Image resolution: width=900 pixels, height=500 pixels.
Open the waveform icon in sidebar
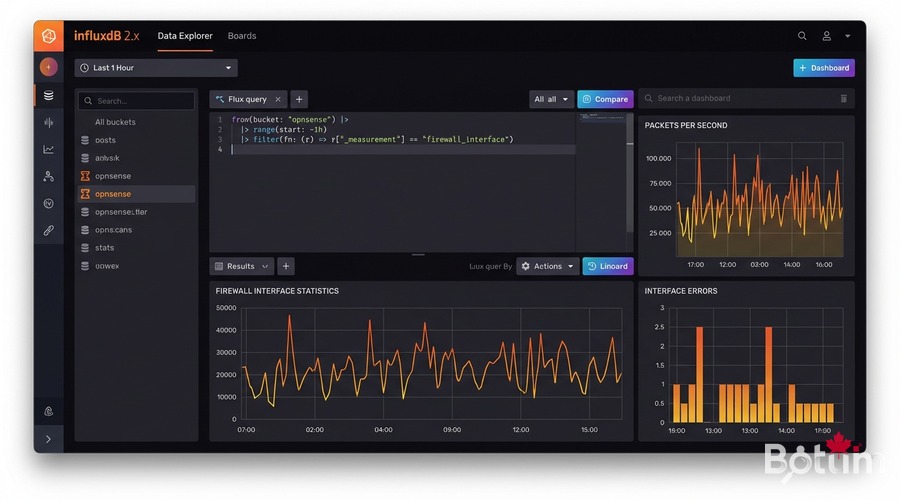click(49, 122)
